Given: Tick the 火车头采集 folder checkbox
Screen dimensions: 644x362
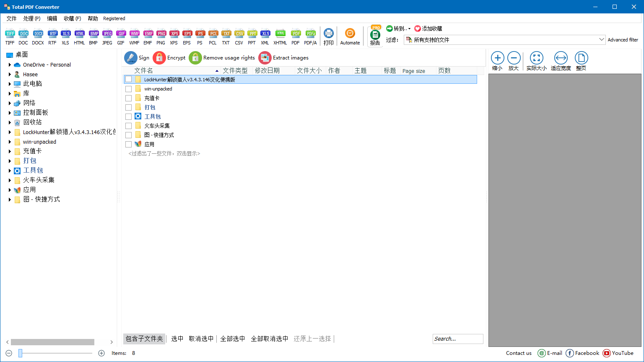Looking at the screenshot, I should point(128,126).
